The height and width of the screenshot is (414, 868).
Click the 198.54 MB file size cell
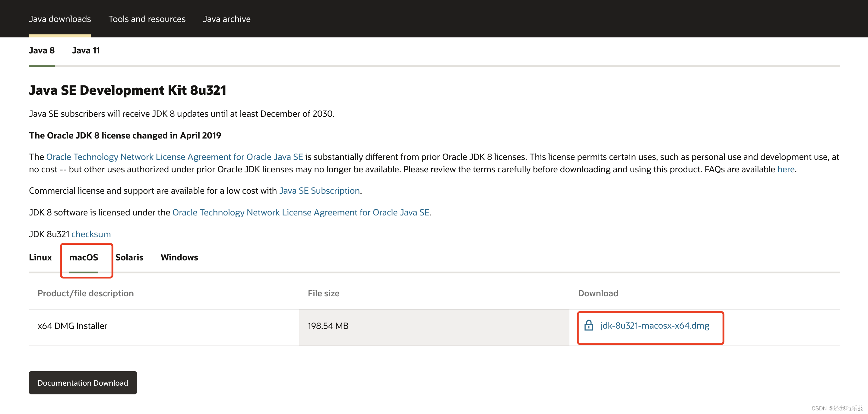pos(328,326)
